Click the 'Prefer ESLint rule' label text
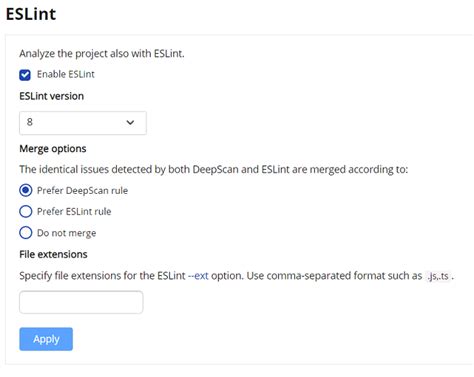474x377 pixels. tap(74, 212)
